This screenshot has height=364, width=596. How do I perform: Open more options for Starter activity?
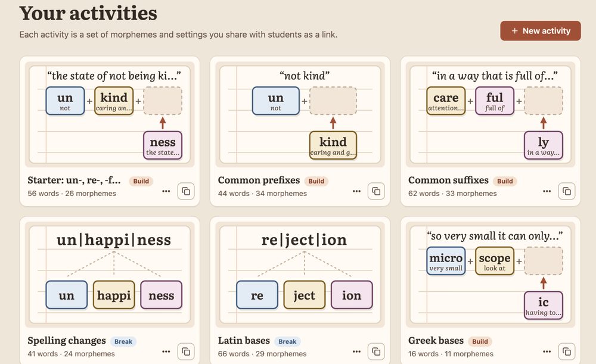(166, 191)
